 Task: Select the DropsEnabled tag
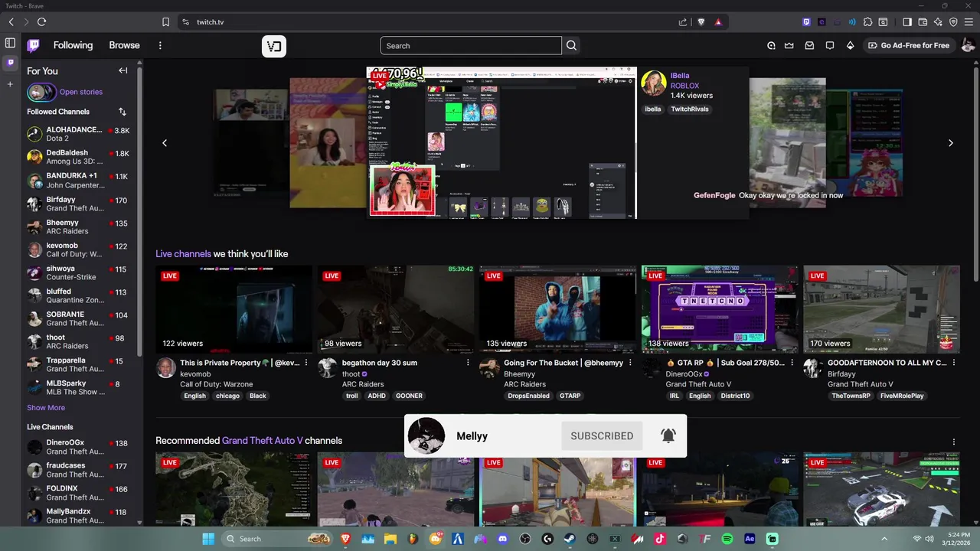click(528, 396)
